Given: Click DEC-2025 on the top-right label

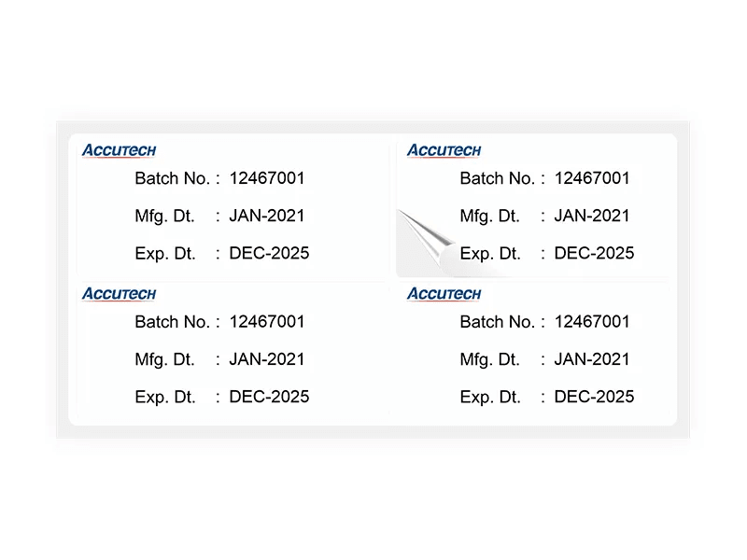Looking at the screenshot, I should (594, 253).
